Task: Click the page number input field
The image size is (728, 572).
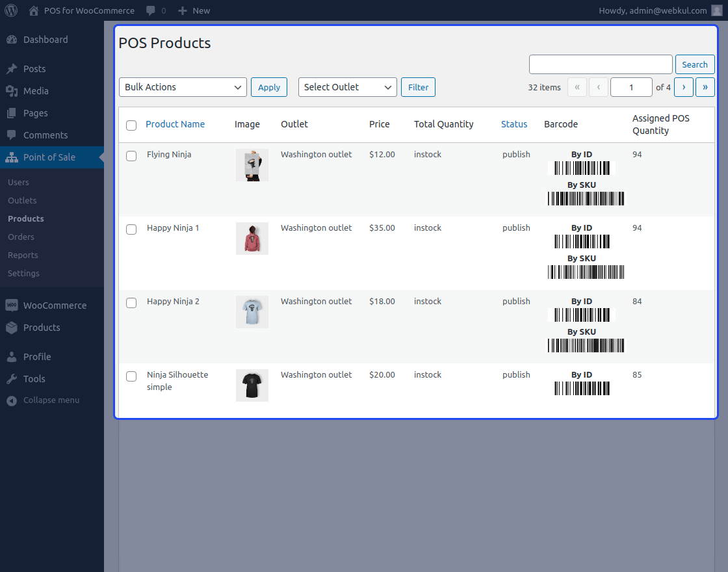Action: pos(631,86)
